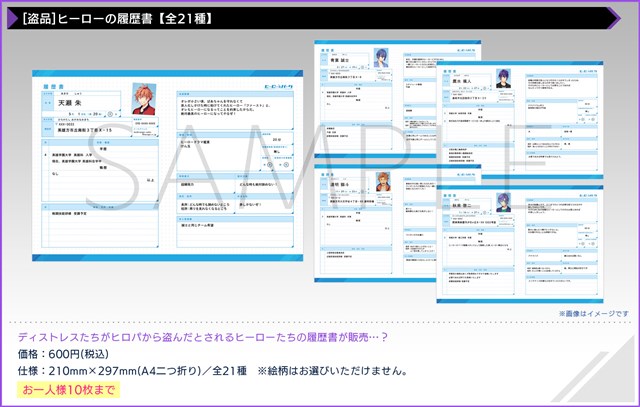Select the bottom-right small resume with purple-haired hero
640x407 pixels.
point(520,244)
